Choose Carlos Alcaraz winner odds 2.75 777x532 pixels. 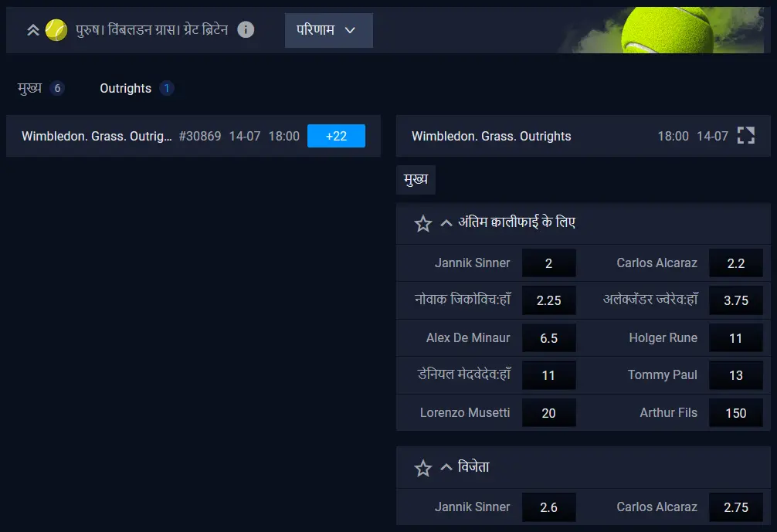(736, 507)
